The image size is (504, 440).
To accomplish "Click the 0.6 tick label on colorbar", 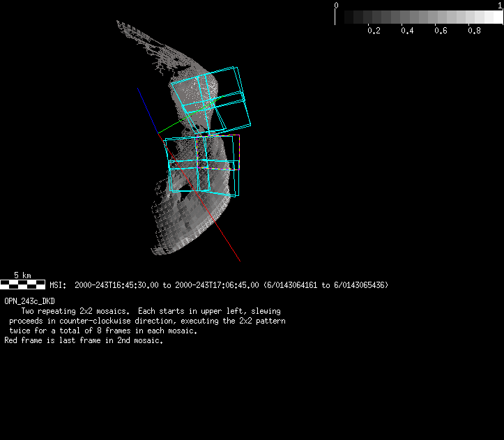I will pyautogui.click(x=441, y=31).
